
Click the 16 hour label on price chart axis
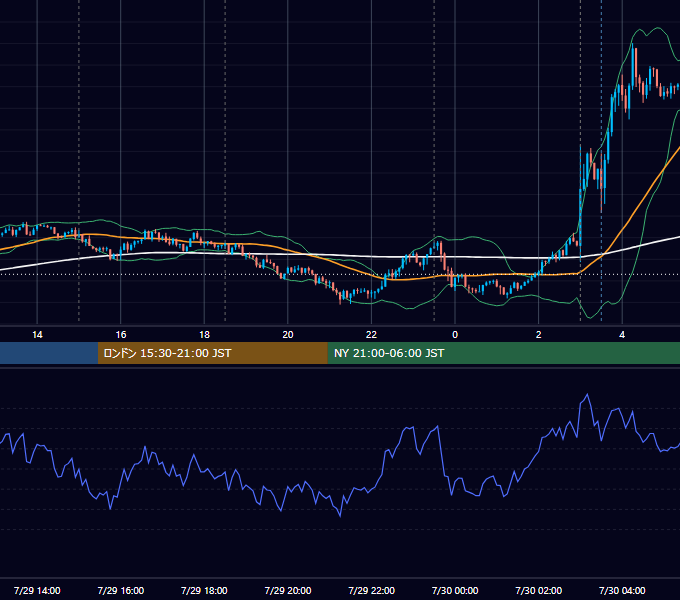coord(121,335)
